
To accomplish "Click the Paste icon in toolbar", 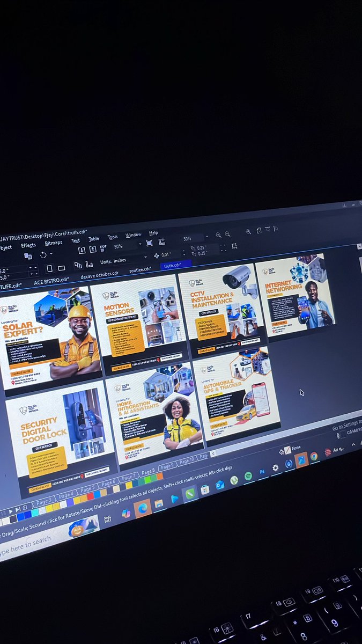I will [28, 257].
